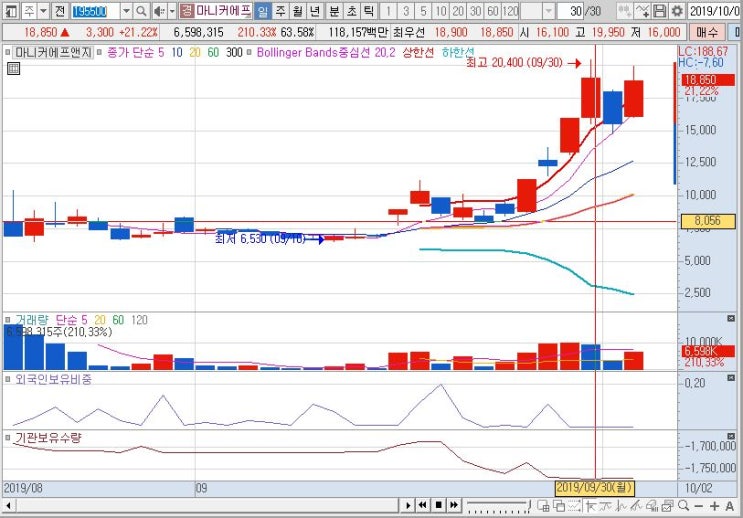Toggle 종가 단순 moving average checkbox
The image size is (743, 518).
[x=99, y=52]
